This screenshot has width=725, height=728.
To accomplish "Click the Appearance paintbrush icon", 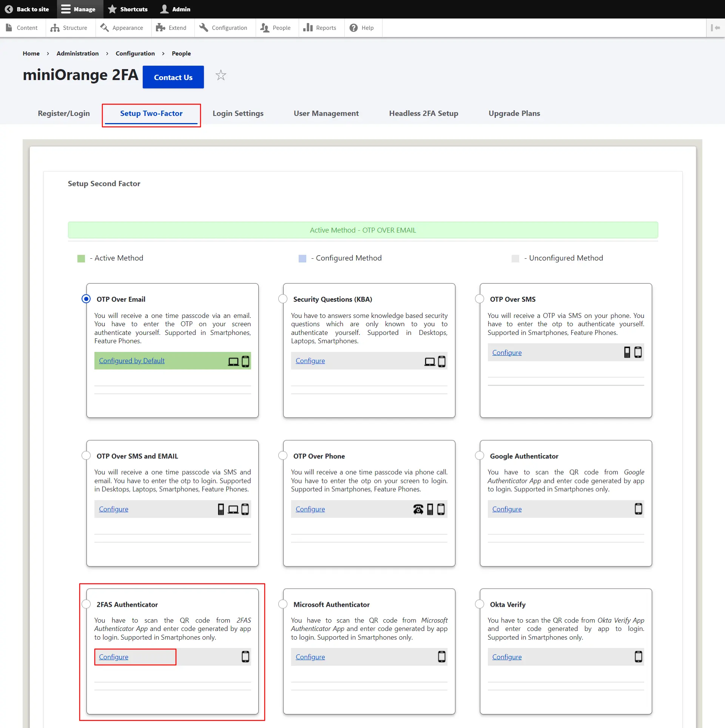I will (x=105, y=28).
